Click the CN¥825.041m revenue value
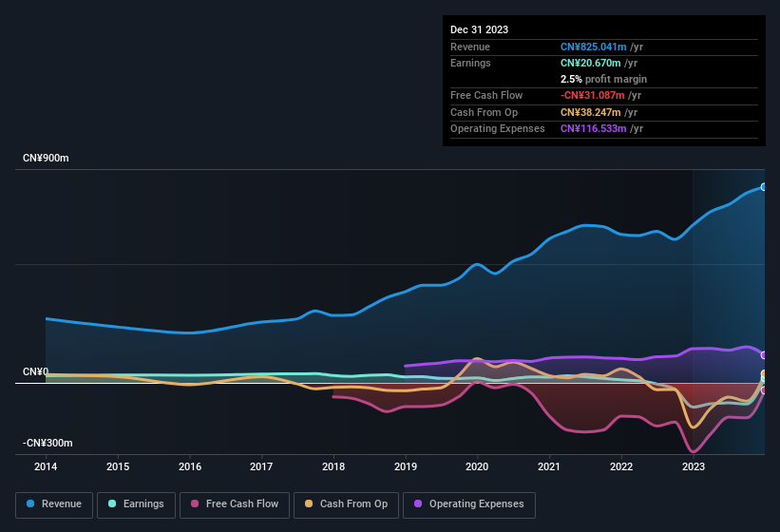This screenshot has width=780, height=532. (x=593, y=47)
